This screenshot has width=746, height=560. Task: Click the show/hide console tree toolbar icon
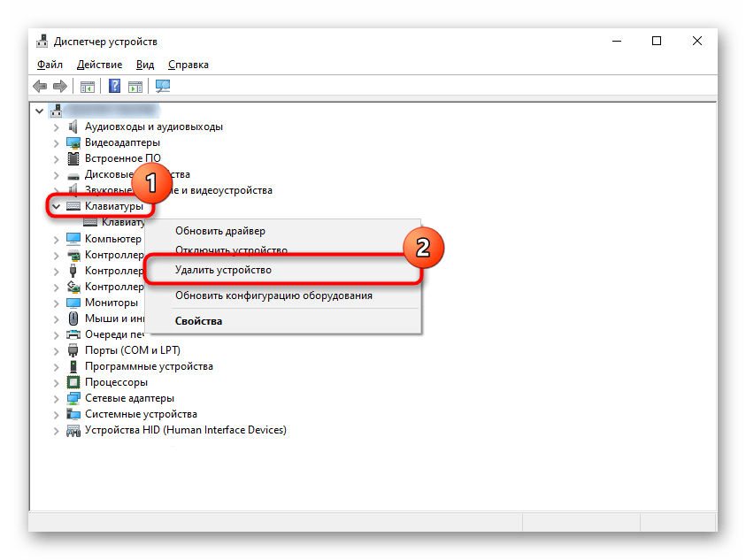[x=87, y=86]
